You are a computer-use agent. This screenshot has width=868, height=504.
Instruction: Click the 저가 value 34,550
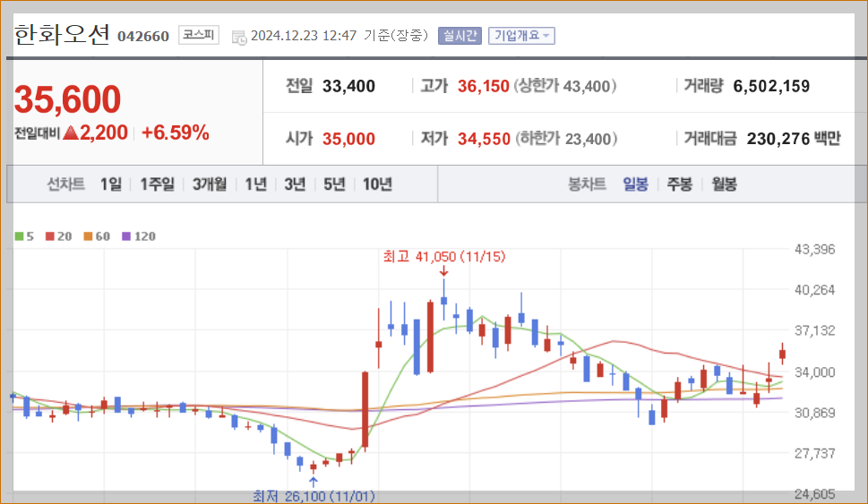484,139
